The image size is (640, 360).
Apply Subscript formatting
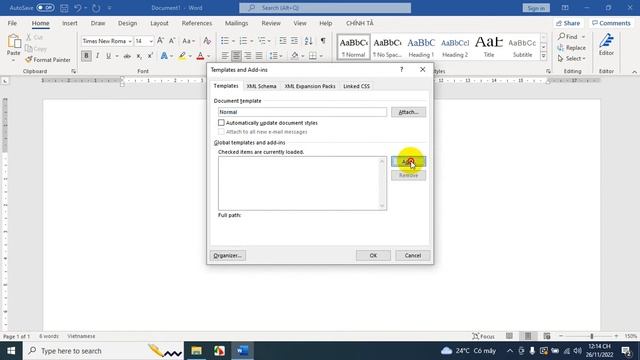point(139,56)
